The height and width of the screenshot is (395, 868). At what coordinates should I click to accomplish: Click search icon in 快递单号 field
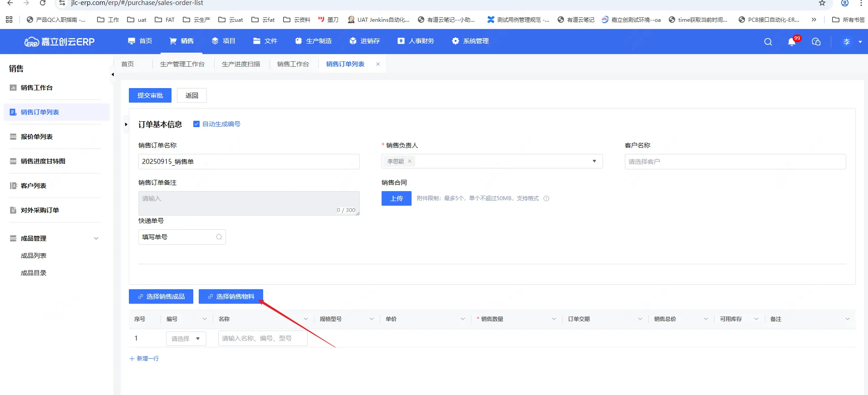(x=219, y=237)
